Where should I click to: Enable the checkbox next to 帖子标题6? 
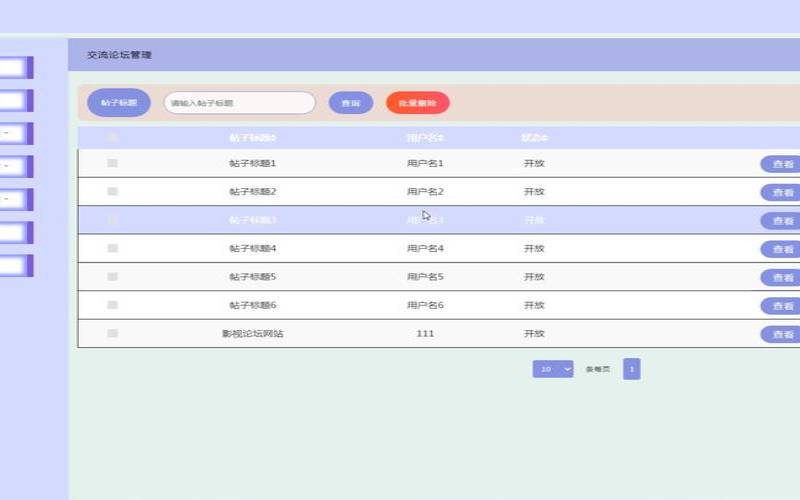coord(112,305)
